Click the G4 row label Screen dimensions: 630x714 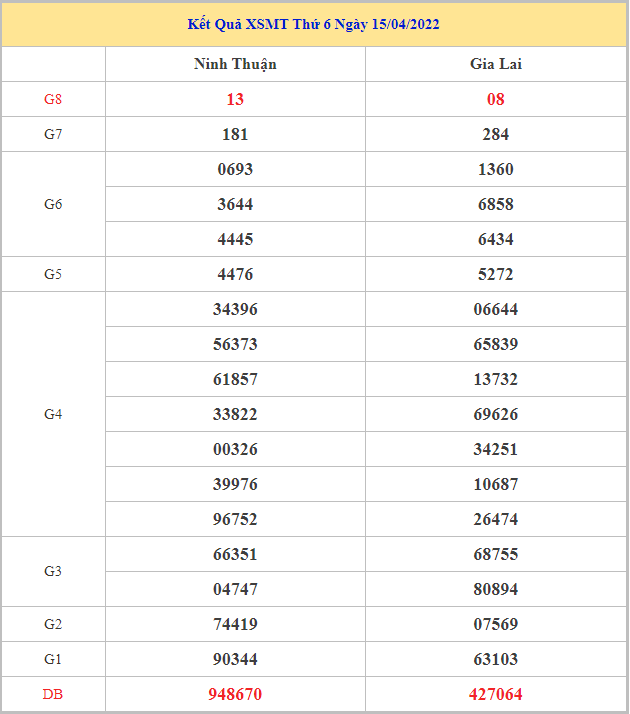pyautogui.click(x=53, y=414)
